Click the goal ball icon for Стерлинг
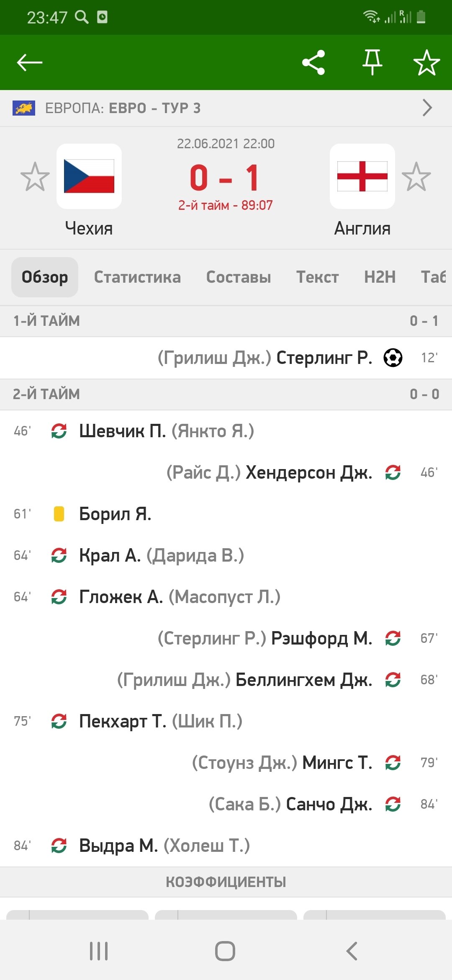Viewport: 452px width, 980px height. pyautogui.click(x=393, y=358)
